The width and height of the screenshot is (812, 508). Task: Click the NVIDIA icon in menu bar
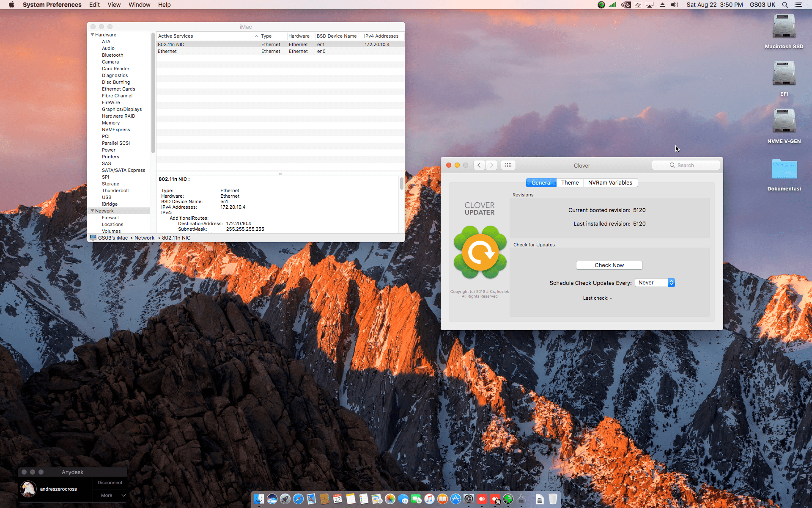[625, 5]
